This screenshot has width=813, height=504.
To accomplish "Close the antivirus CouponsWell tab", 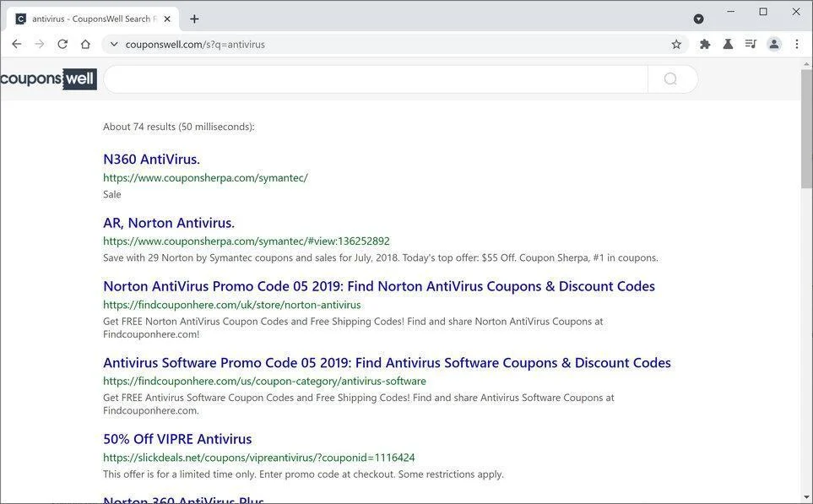I will tap(167, 19).
